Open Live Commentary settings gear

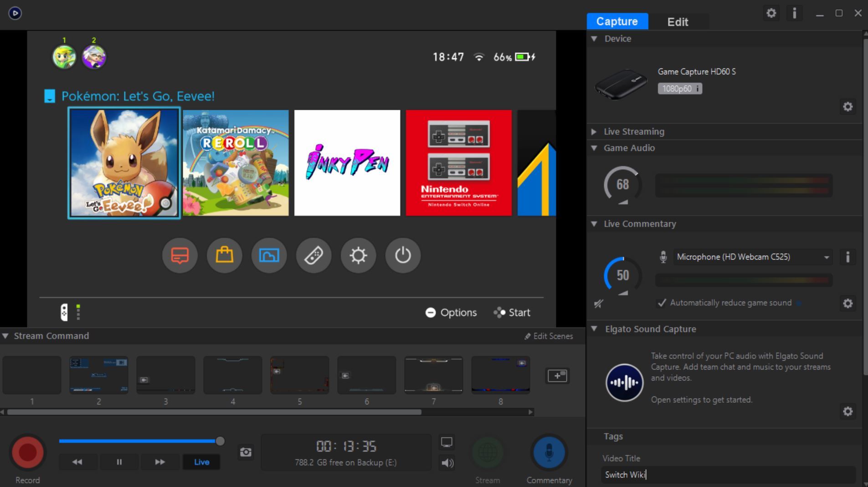pos(847,303)
